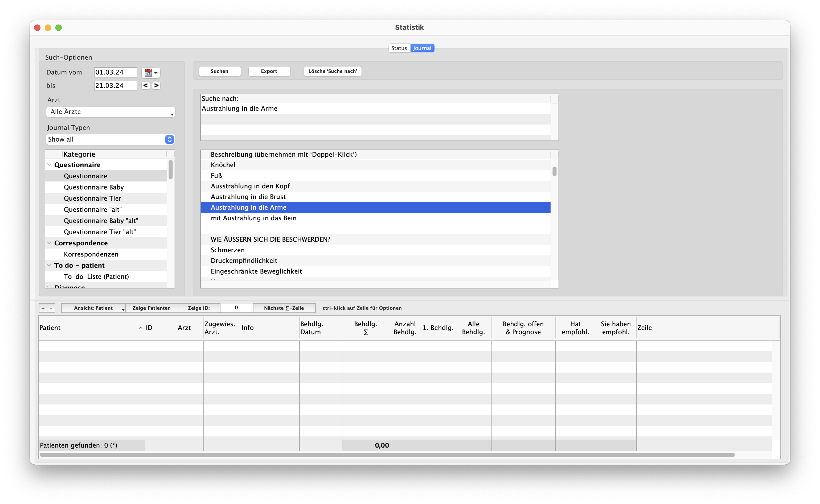Image resolution: width=820 pixels, height=504 pixels.
Task: Switch to the Status tab
Action: click(399, 48)
